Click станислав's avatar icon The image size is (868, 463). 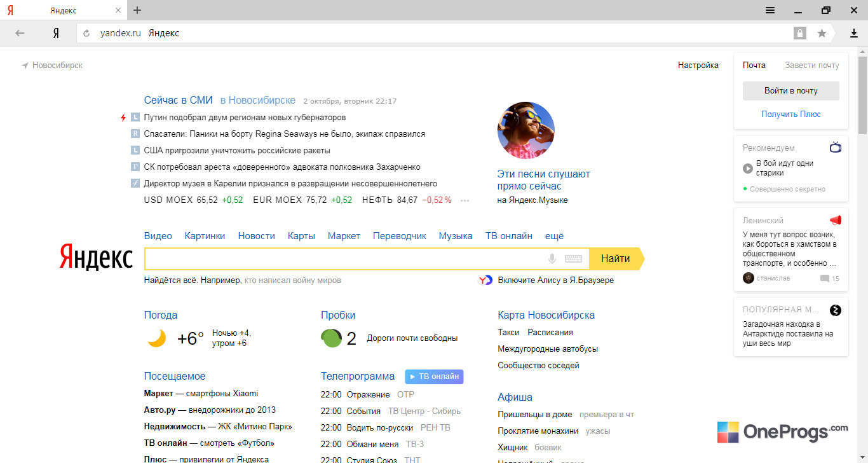[x=749, y=278]
